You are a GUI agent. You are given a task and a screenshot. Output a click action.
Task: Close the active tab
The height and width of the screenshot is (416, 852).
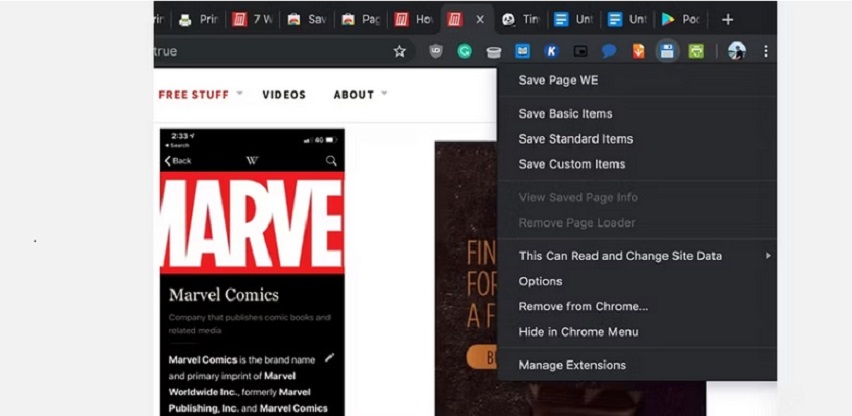click(480, 20)
